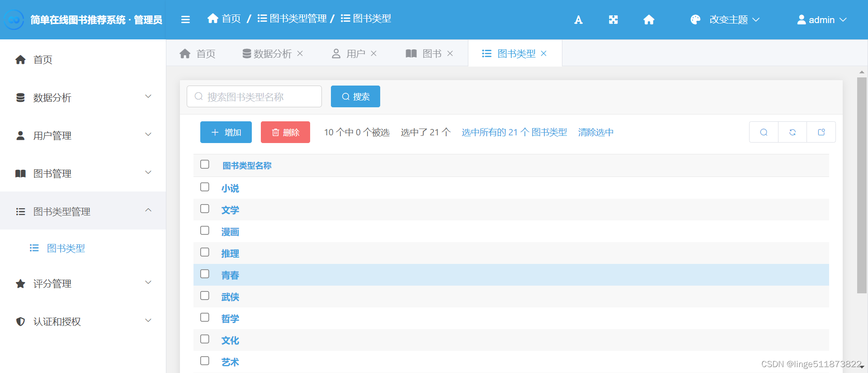This screenshot has width=868, height=373.
Task: Click the home icon in top-right header
Action: pos(649,19)
